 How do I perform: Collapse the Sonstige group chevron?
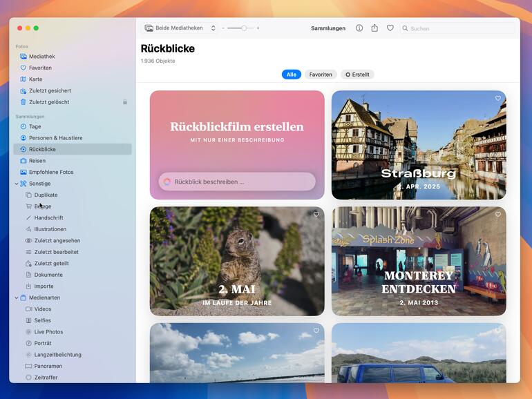click(x=17, y=184)
